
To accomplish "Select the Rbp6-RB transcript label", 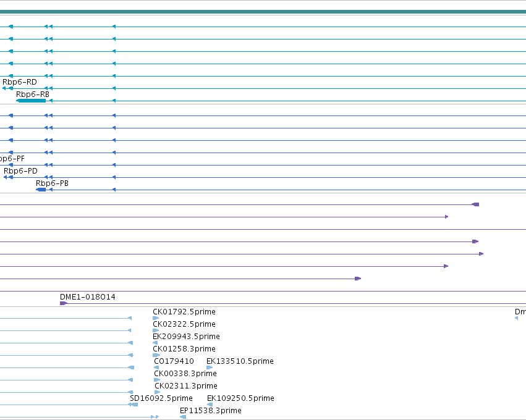I will [33, 94].
